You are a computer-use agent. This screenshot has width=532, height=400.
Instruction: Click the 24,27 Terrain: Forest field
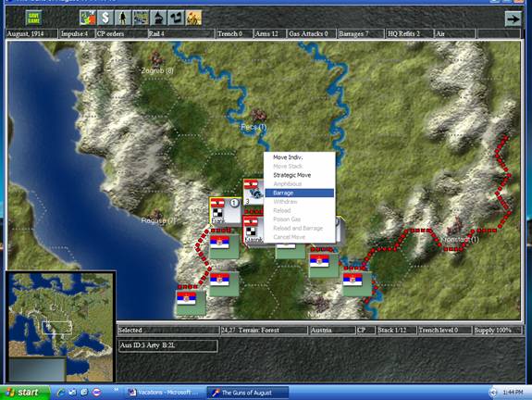pyautogui.click(x=264, y=331)
